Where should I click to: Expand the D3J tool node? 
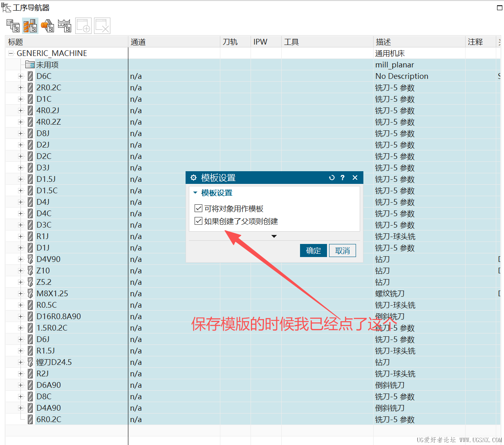pyautogui.click(x=20, y=168)
